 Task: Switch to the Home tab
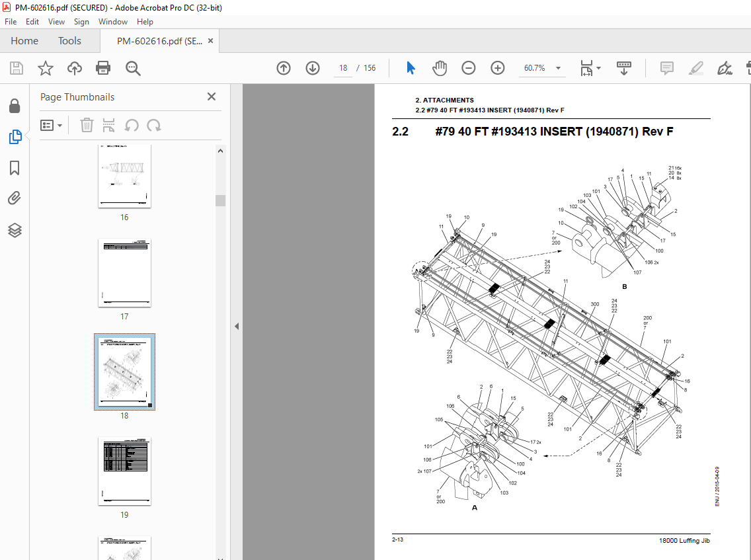[x=24, y=41]
